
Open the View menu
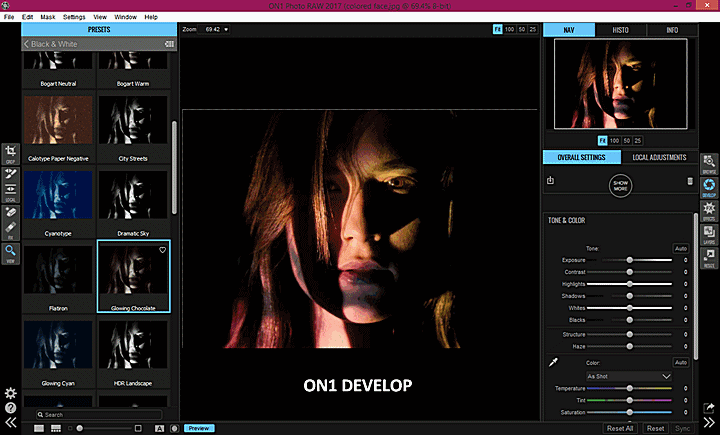(100, 17)
